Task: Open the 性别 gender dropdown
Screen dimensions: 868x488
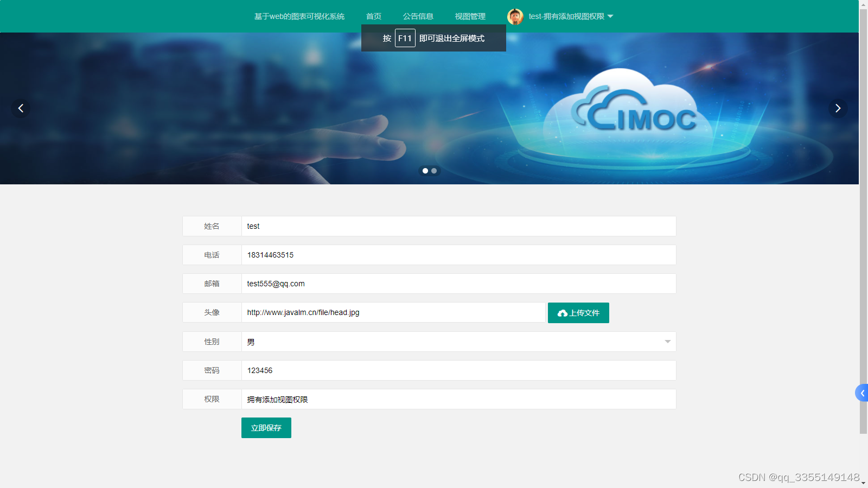Action: [459, 342]
